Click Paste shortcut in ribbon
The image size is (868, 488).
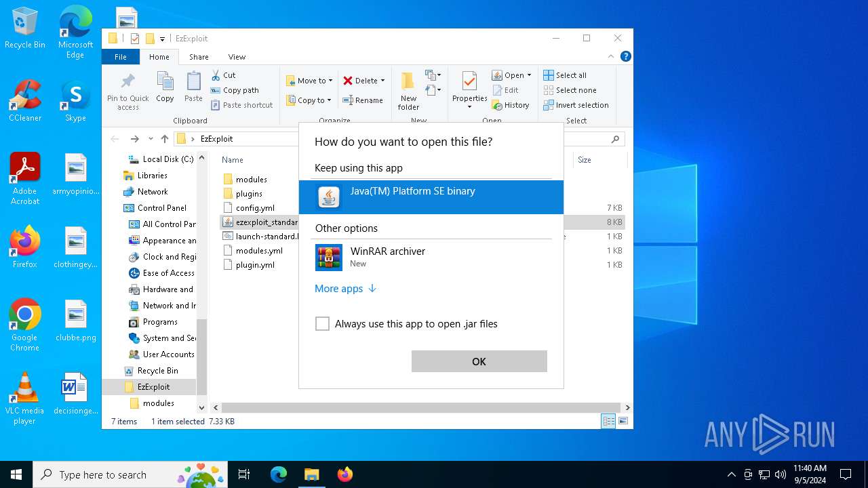pyautogui.click(x=241, y=105)
